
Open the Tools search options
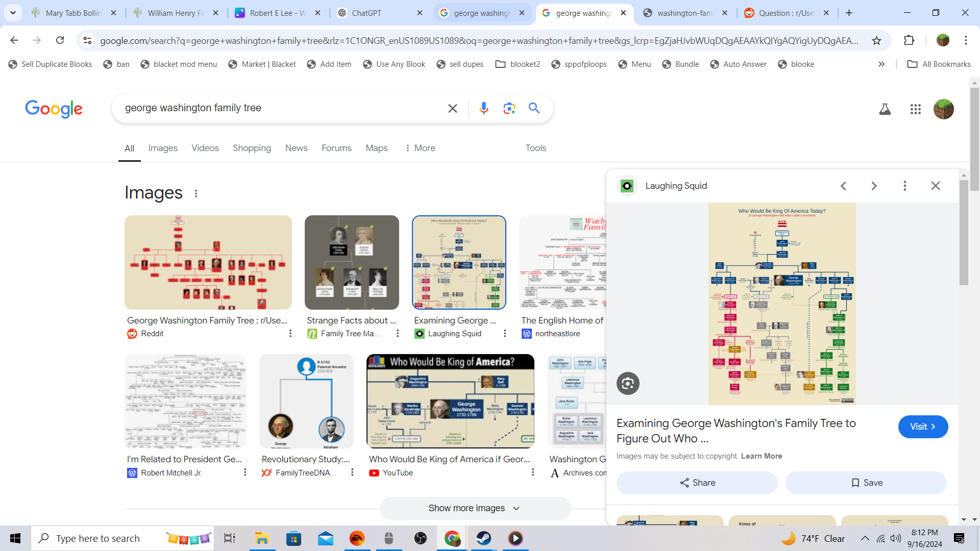(536, 148)
